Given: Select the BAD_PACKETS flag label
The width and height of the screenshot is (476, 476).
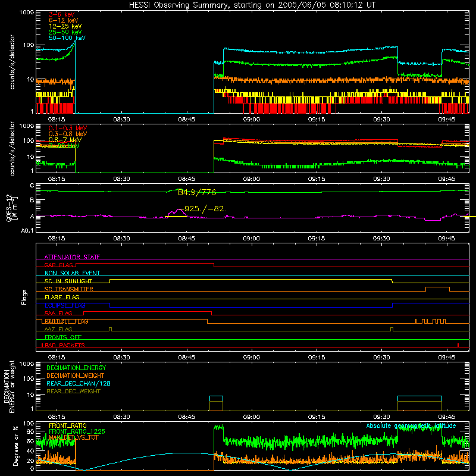Looking at the screenshot, I should click(65, 345).
